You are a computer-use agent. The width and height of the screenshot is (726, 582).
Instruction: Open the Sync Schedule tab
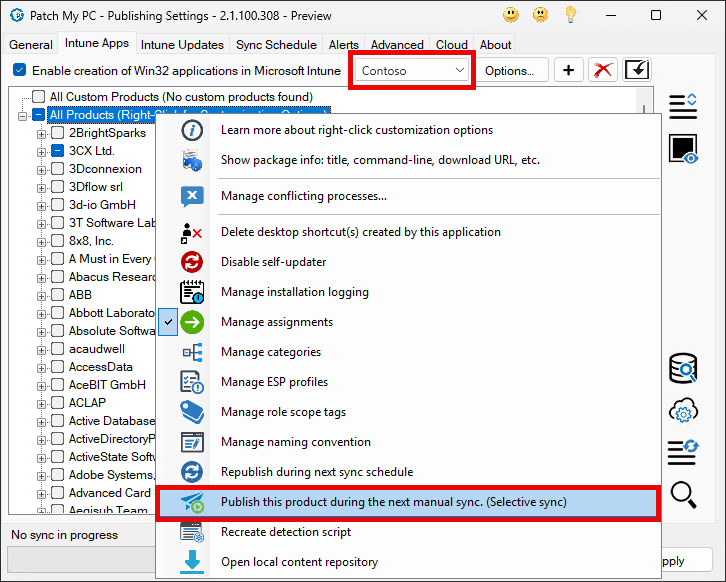(x=276, y=44)
